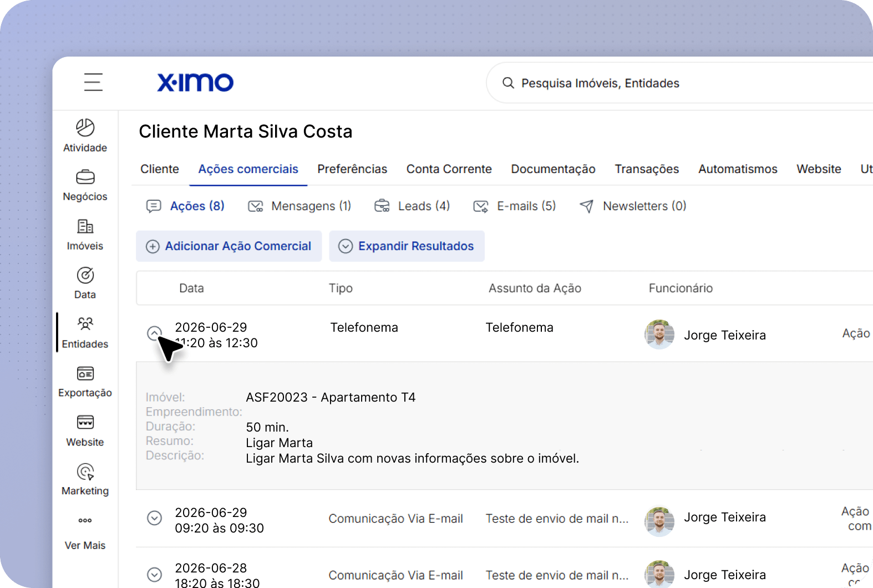Open Exportação in the sidebar

point(85,381)
